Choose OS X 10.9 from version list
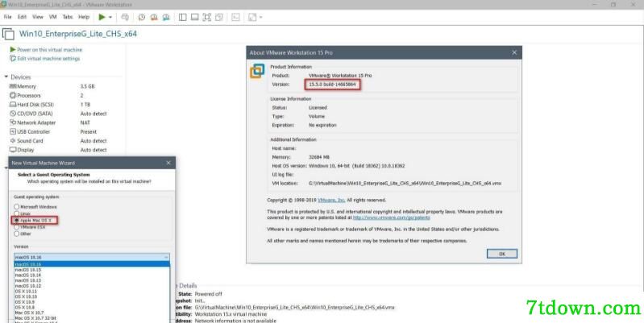The height and width of the screenshot is (323, 644). (92, 302)
